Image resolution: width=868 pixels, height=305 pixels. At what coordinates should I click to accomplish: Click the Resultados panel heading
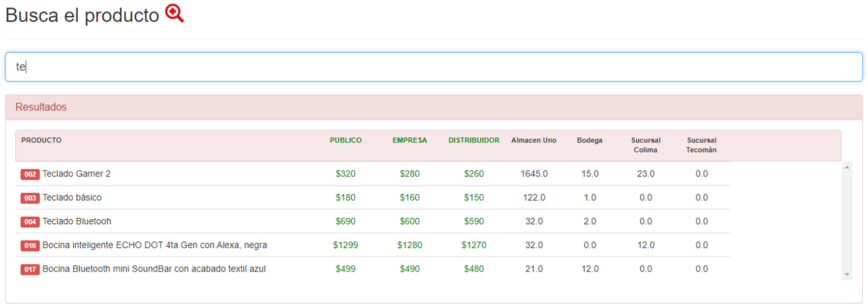[41, 107]
